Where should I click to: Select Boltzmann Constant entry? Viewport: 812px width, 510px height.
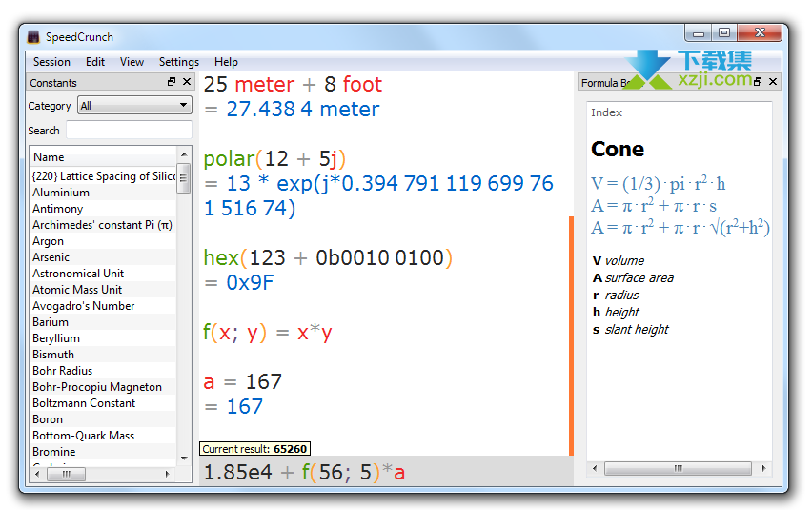[103, 403]
